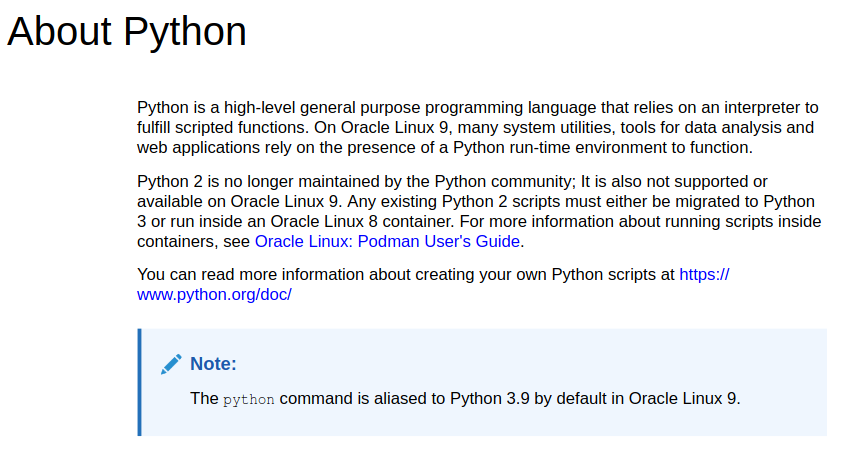
Task: Click the pencil icon beside Note
Action: click(x=171, y=365)
